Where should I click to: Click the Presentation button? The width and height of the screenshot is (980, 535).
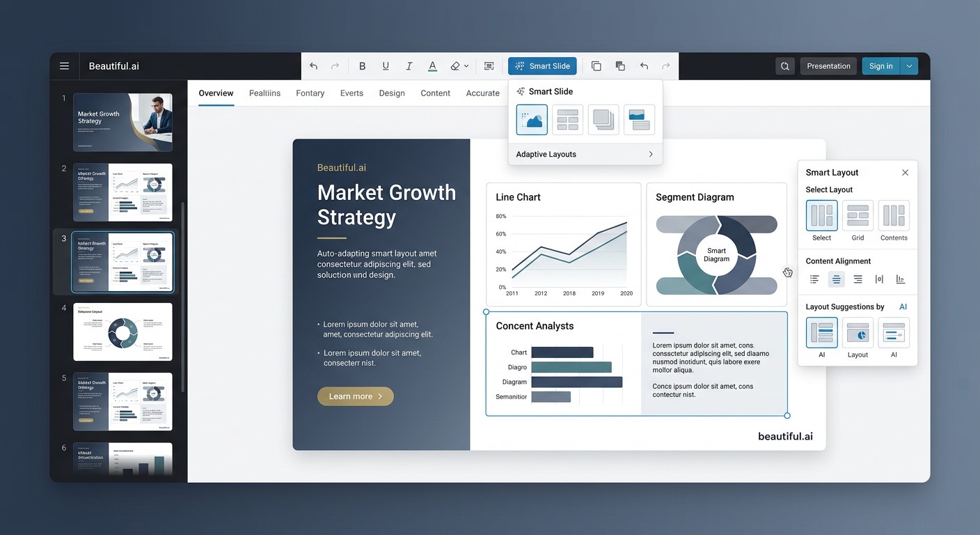pyautogui.click(x=828, y=66)
